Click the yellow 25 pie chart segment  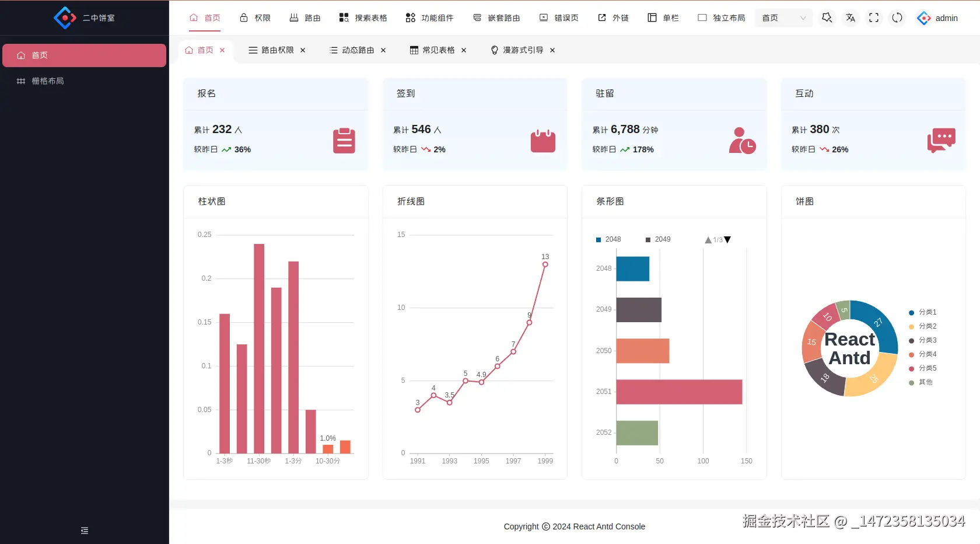click(871, 376)
